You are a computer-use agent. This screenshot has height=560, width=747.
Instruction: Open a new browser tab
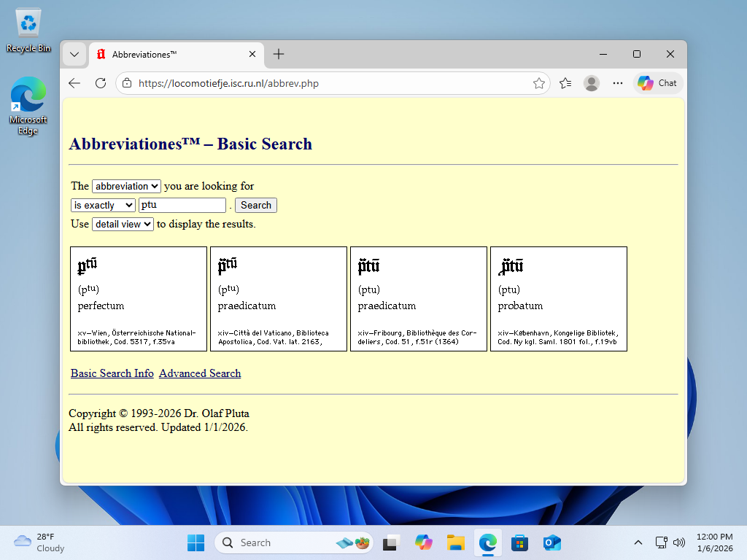278,54
